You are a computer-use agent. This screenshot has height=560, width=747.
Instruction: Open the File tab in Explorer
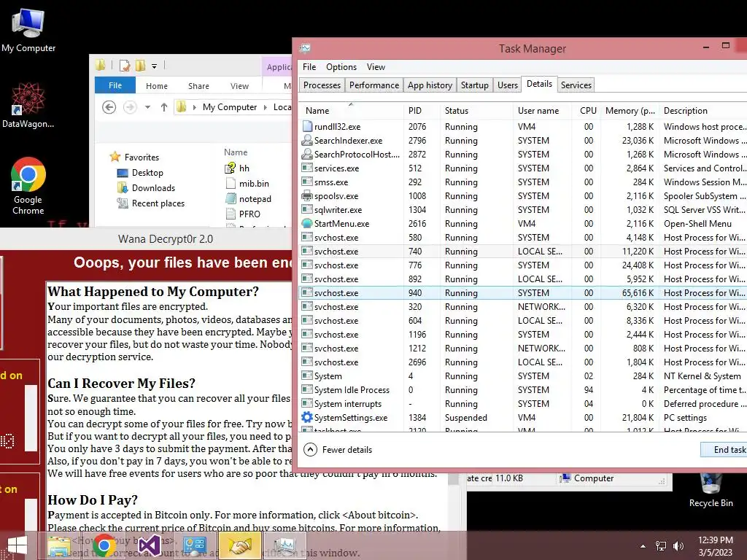[115, 85]
